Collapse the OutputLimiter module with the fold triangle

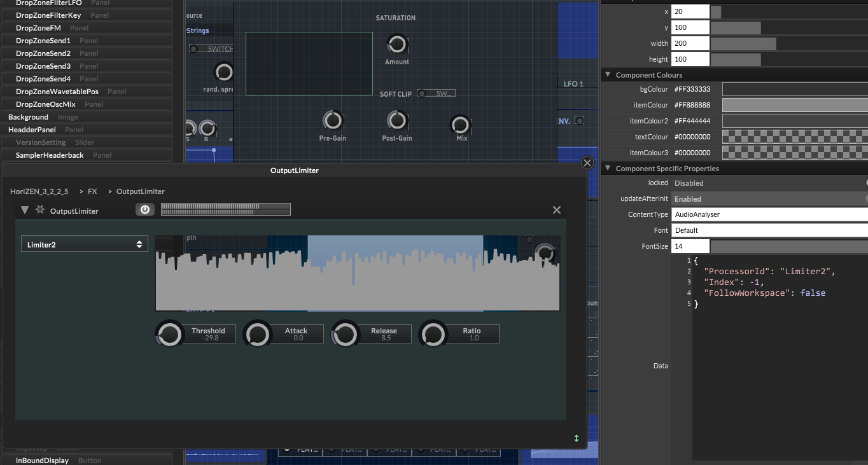25,210
